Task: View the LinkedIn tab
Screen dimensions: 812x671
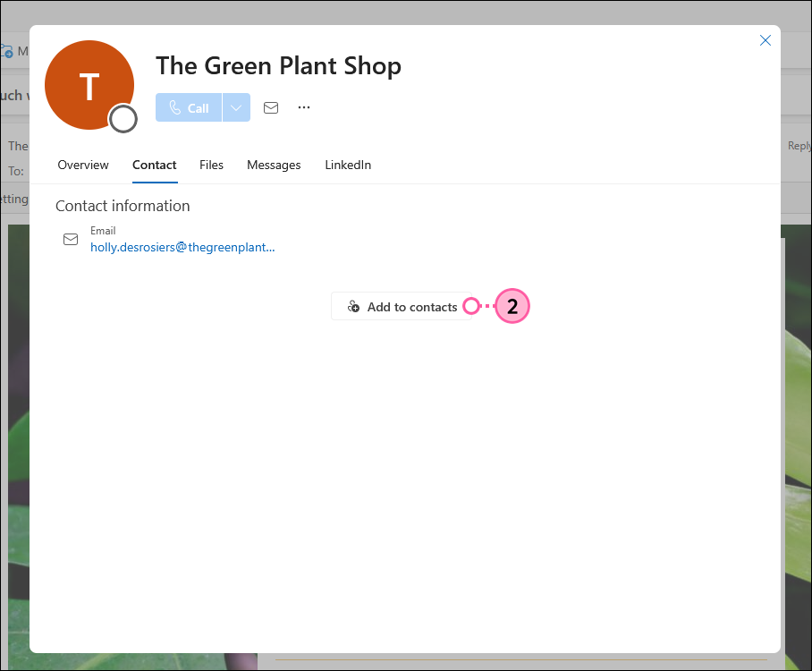Action: click(348, 165)
